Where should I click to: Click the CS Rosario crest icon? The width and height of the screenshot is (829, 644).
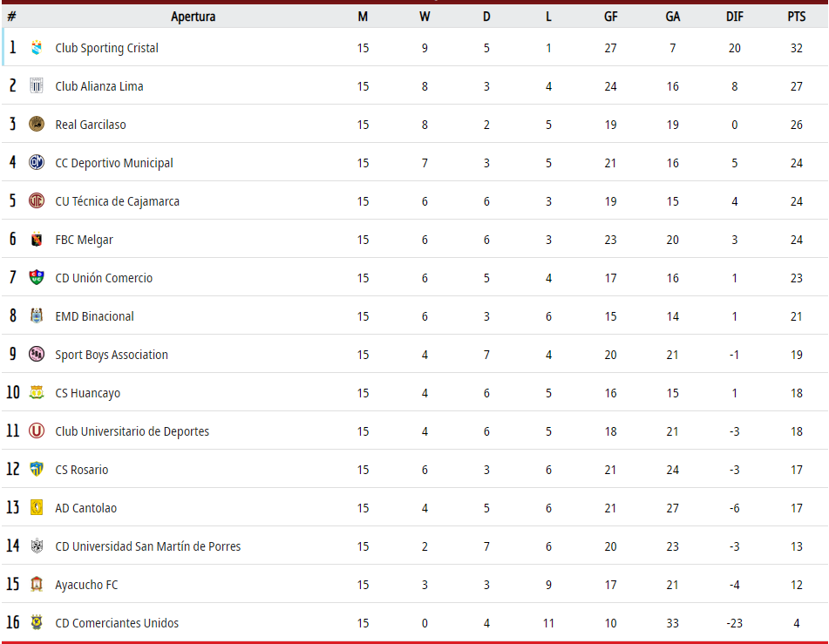(37, 470)
